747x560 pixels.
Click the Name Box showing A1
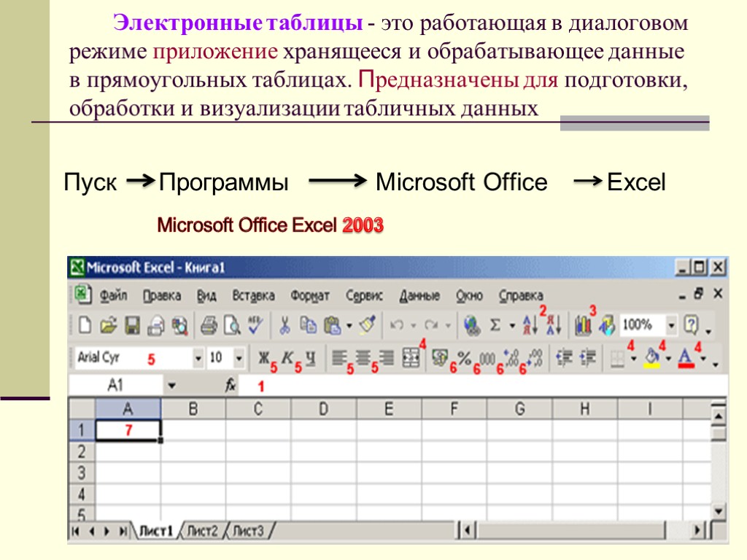115,385
